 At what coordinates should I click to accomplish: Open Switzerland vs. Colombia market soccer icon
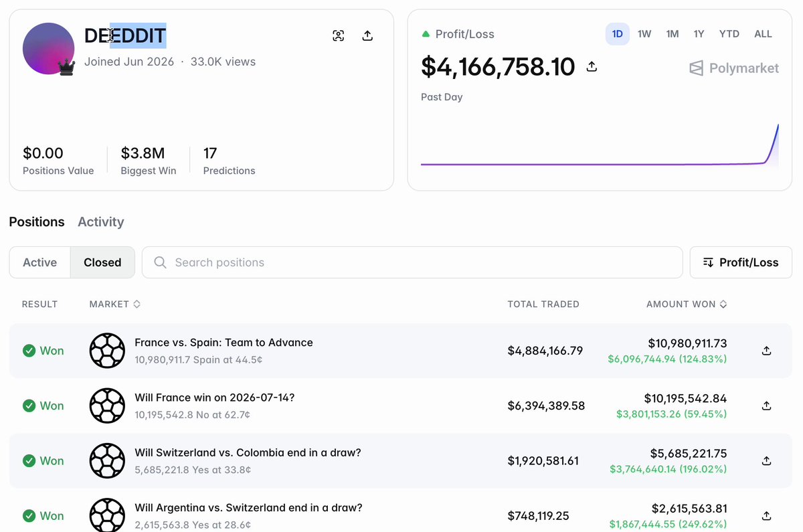(x=107, y=460)
